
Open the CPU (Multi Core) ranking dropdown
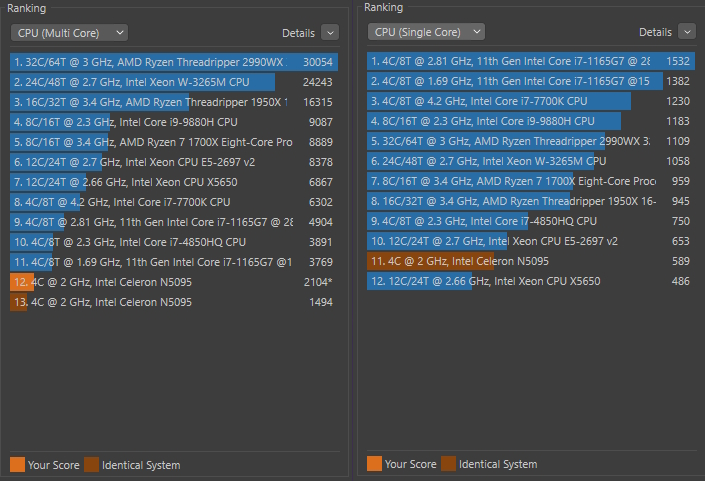[x=69, y=33]
